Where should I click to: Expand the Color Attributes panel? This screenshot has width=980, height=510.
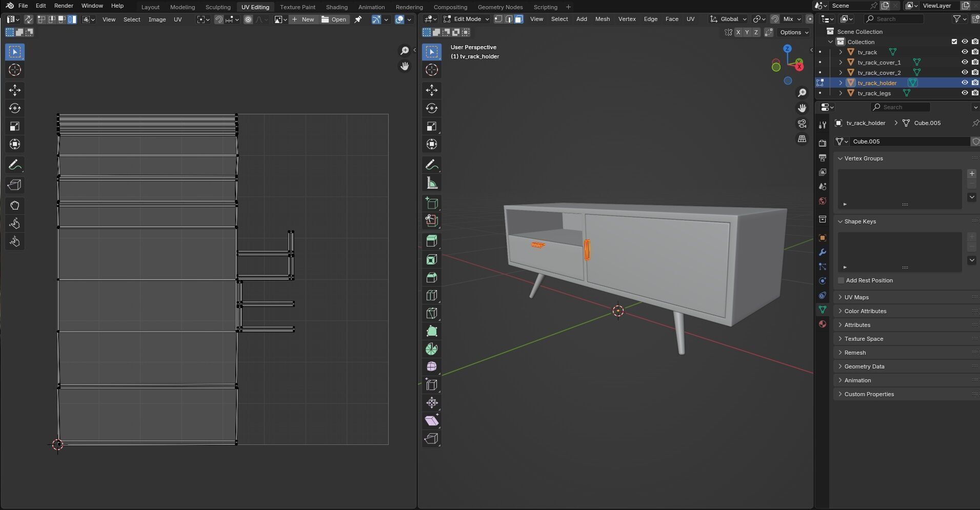pos(865,311)
